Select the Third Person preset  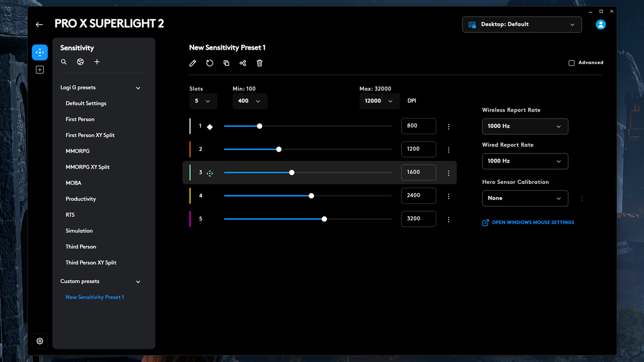(81, 247)
